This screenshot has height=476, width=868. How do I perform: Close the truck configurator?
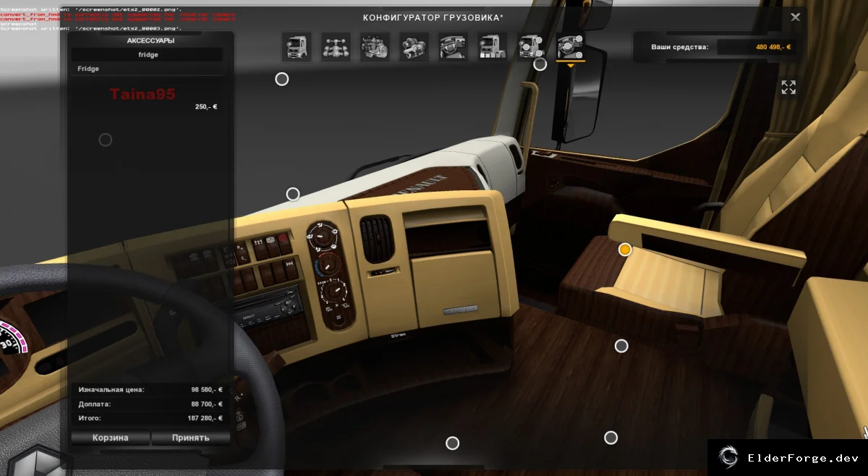point(796,17)
